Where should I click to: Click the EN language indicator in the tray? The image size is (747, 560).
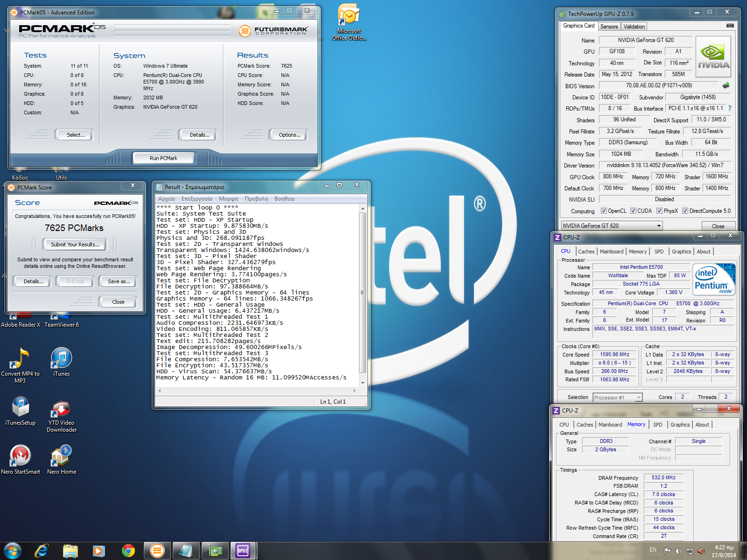pyautogui.click(x=653, y=550)
